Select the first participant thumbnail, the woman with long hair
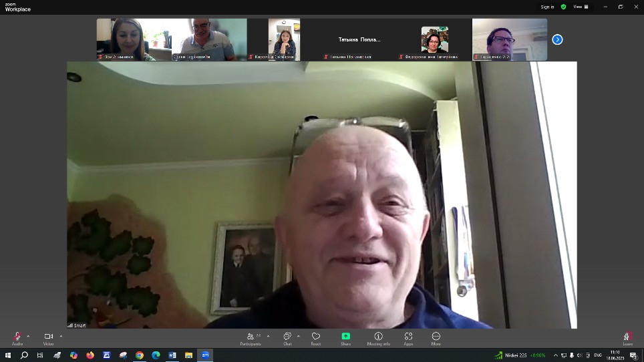Viewport: 644px width, 362px height. point(134,39)
